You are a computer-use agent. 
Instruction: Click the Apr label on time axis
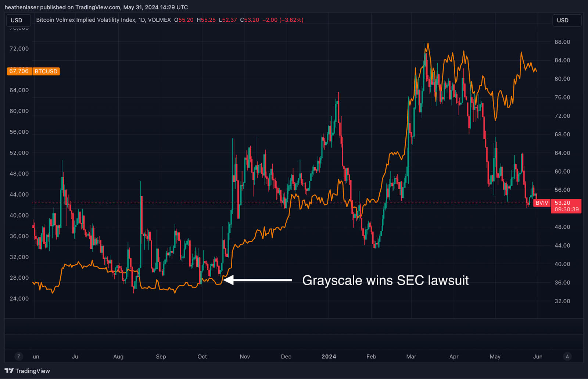[454, 357]
